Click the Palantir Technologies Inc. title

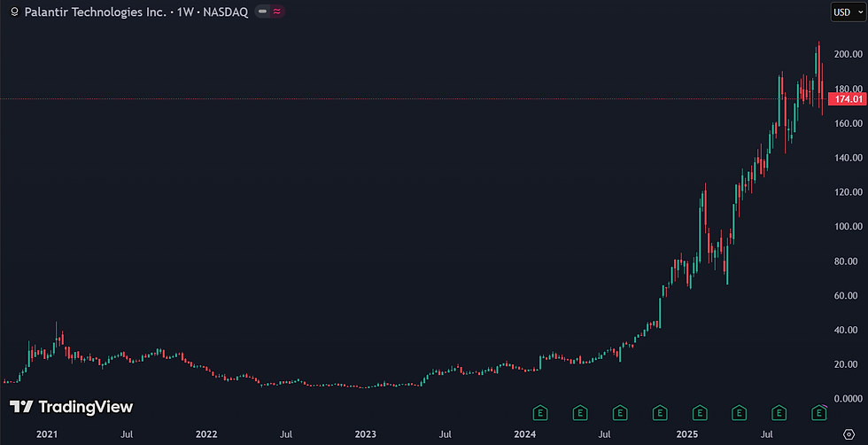click(x=96, y=12)
